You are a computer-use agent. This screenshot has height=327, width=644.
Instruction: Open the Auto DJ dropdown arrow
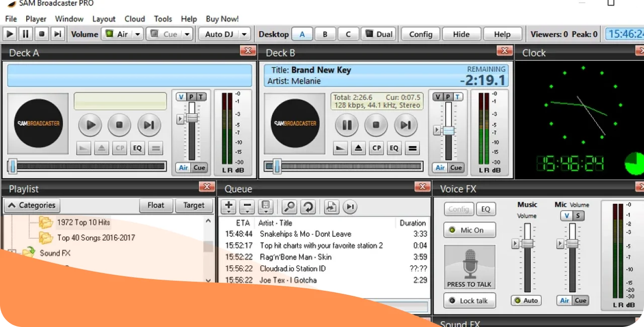245,34
